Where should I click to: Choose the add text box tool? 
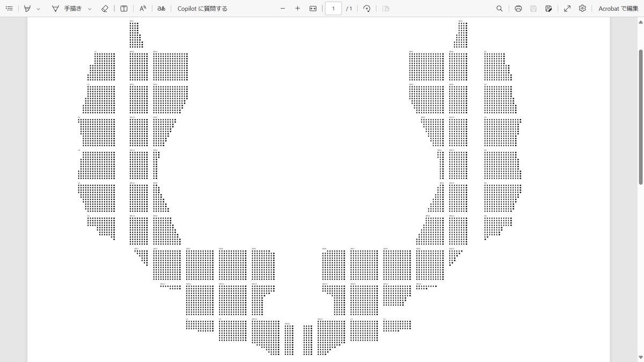pos(124,9)
